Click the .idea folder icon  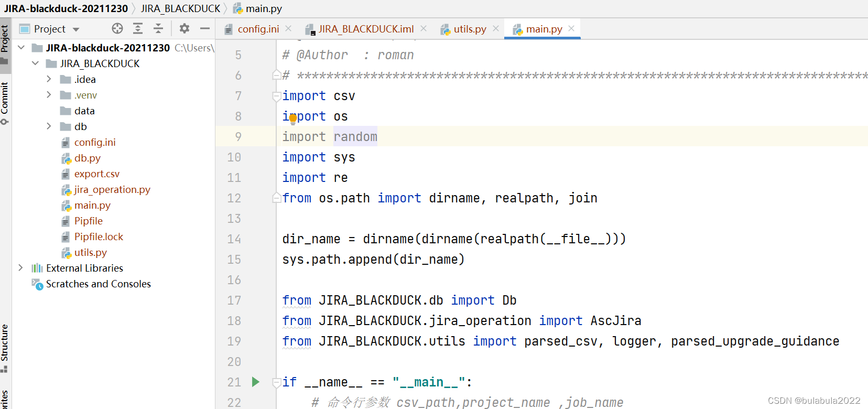coord(66,79)
